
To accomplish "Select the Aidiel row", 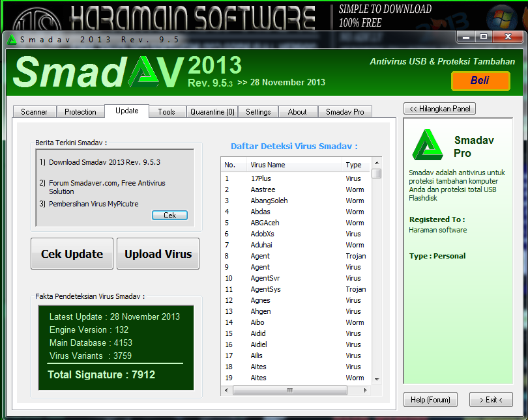I will tap(297, 345).
